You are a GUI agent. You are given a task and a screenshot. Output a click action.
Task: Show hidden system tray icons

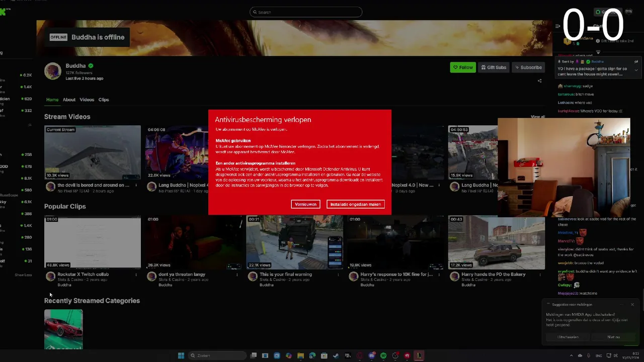[x=571, y=355]
